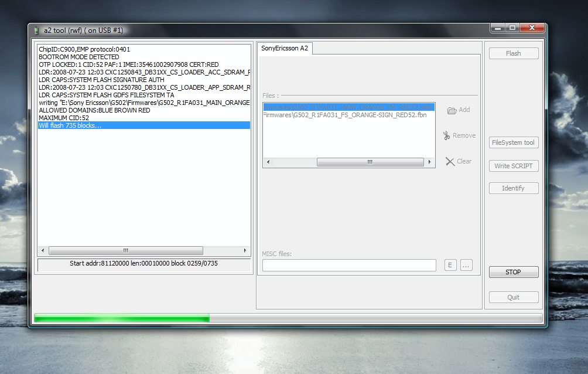This screenshot has height=374, width=588.
Task: Click the Flash button
Action: pos(514,53)
